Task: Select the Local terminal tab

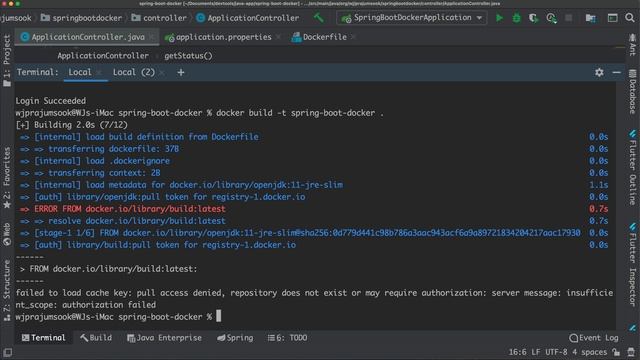Action: [x=80, y=72]
